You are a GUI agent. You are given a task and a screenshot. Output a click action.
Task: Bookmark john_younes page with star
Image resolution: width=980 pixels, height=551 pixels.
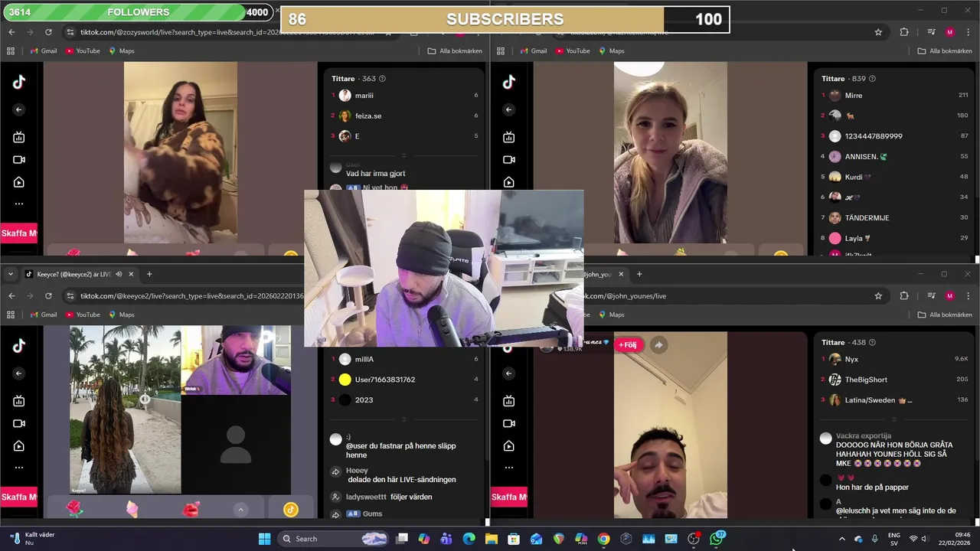coord(878,296)
